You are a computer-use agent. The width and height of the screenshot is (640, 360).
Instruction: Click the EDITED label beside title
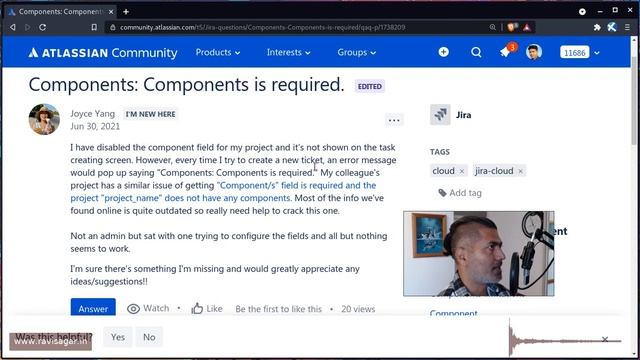tap(369, 87)
